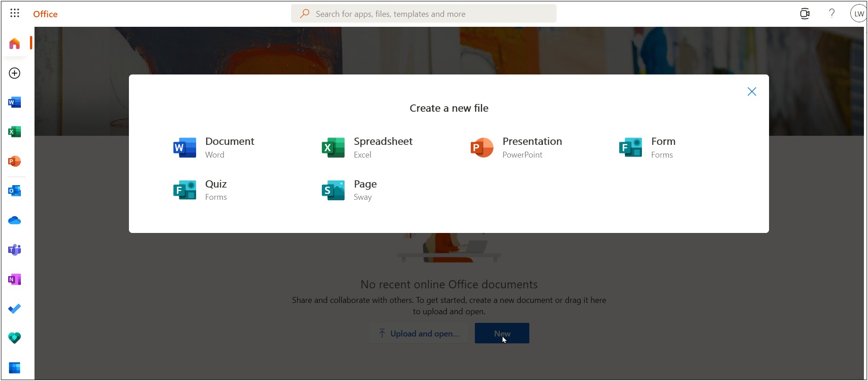Open To Do from the sidebar
Image resolution: width=868 pixels, height=381 pixels.
click(x=15, y=309)
